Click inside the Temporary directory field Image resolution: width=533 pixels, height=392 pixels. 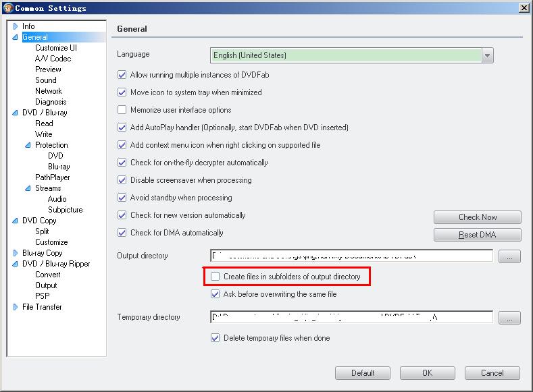[351, 317]
